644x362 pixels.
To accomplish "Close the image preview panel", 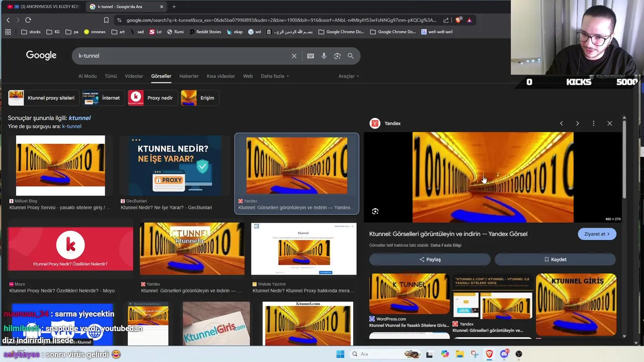I will (610, 123).
